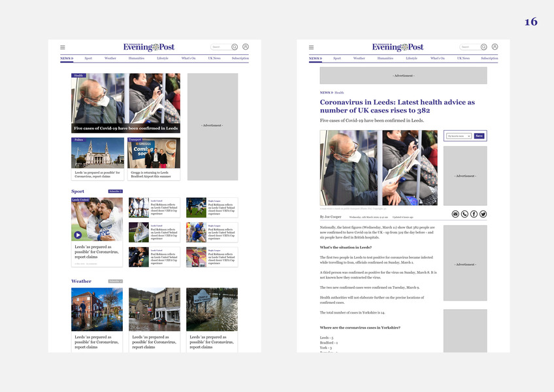
Task: Click search magnifier icon on article page
Action: coord(483,47)
